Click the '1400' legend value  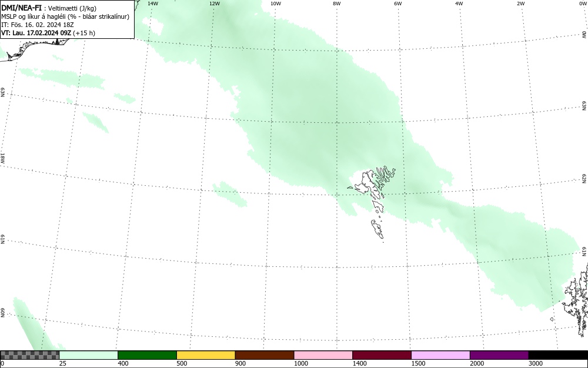[359, 363]
